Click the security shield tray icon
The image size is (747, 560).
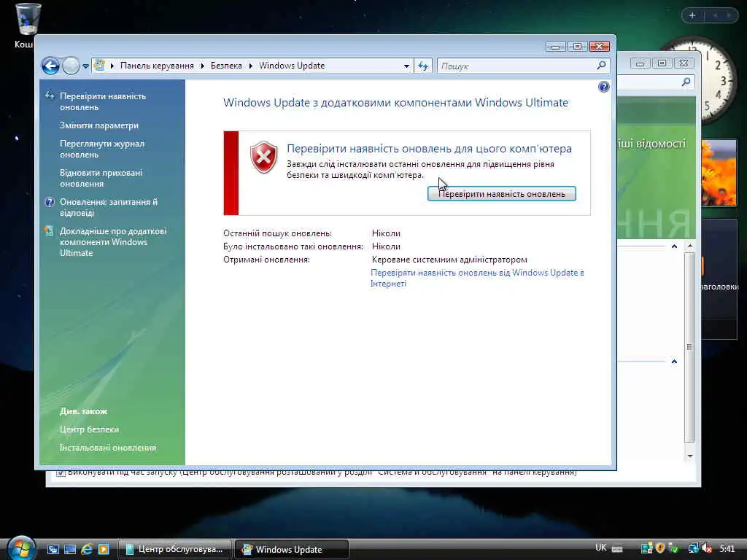pyautogui.click(x=659, y=548)
